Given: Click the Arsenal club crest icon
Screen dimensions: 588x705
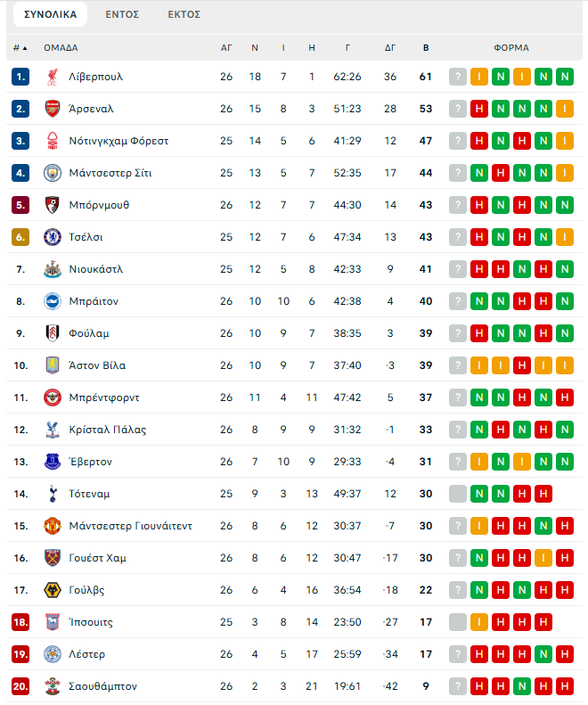Looking at the screenshot, I should [x=53, y=109].
